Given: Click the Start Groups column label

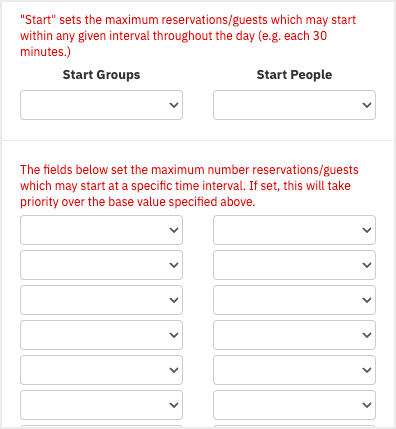Looking at the screenshot, I should pyautogui.click(x=101, y=75).
